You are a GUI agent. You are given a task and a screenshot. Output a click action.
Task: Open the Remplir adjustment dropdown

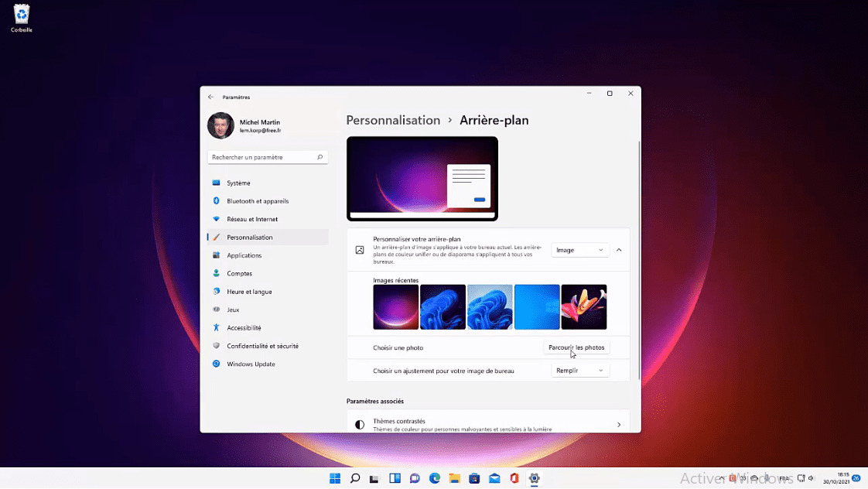pyautogui.click(x=579, y=370)
